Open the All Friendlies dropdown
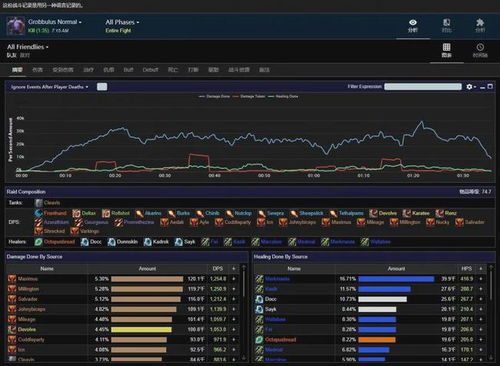The image size is (500, 366). pyautogui.click(x=28, y=47)
